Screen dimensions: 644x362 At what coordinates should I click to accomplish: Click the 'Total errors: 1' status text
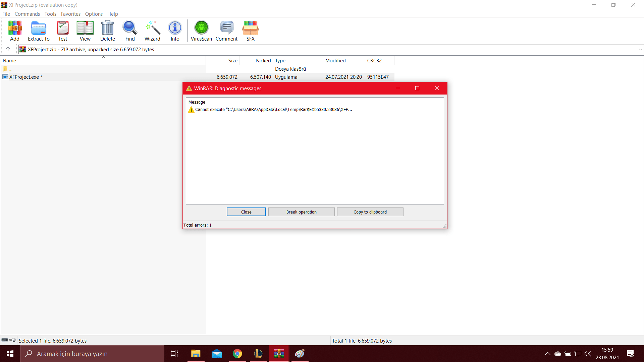tap(198, 225)
